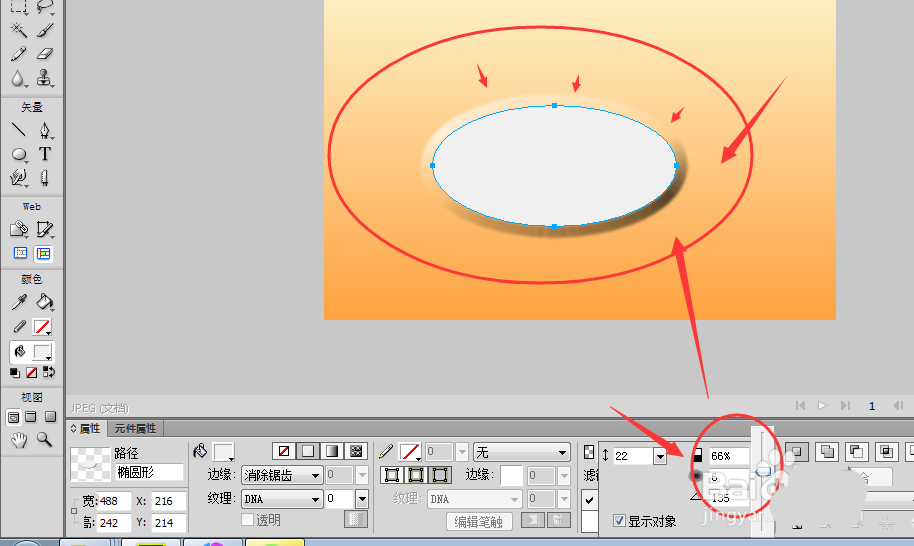Screen dimensions: 914x546
Task: Open the fill 边缘 消除锯齿 dropdown
Action: (282, 475)
